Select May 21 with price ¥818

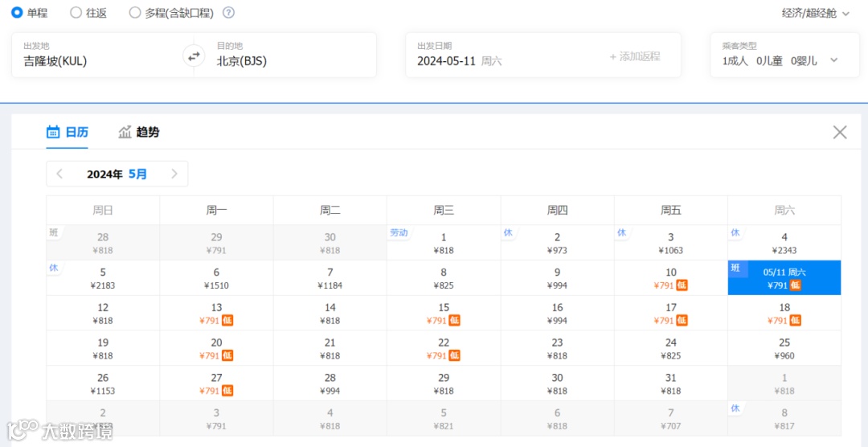330,348
